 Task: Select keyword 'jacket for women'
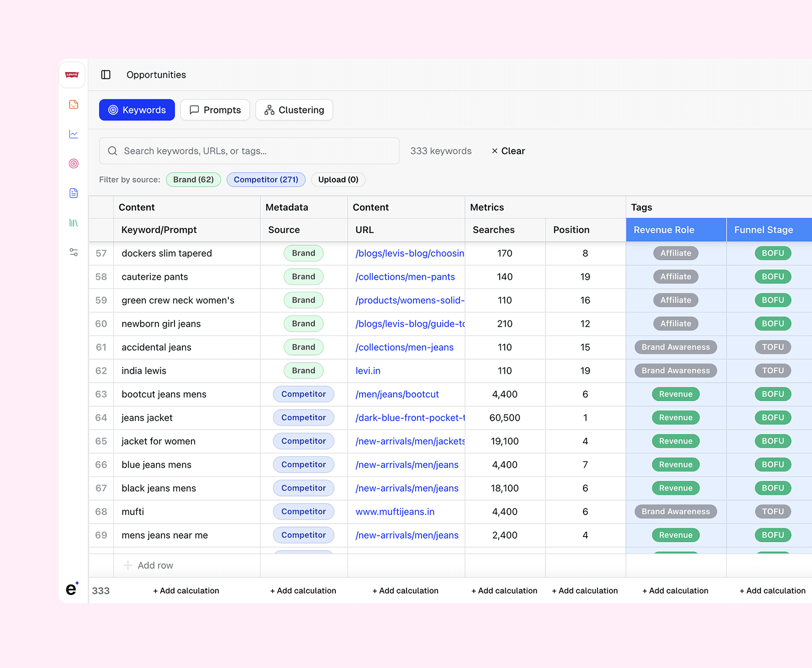pyautogui.click(x=158, y=441)
